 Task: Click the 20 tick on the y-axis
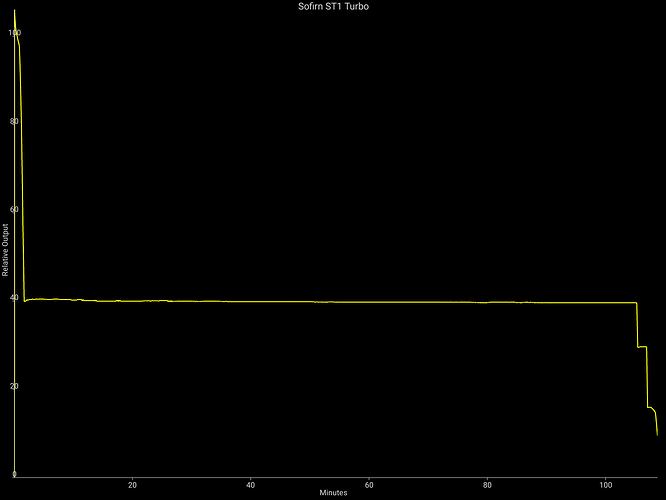(x=14, y=386)
